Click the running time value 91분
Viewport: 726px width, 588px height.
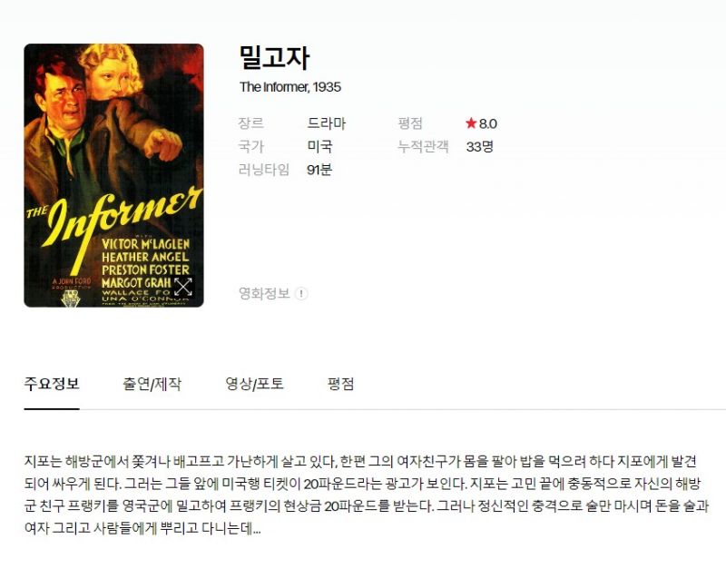click(319, 170)
